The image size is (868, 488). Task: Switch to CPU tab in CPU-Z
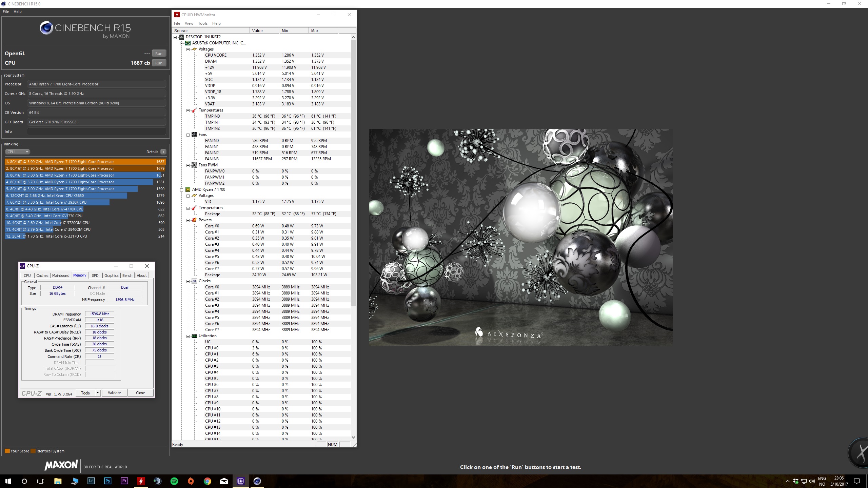coord(27,276)
